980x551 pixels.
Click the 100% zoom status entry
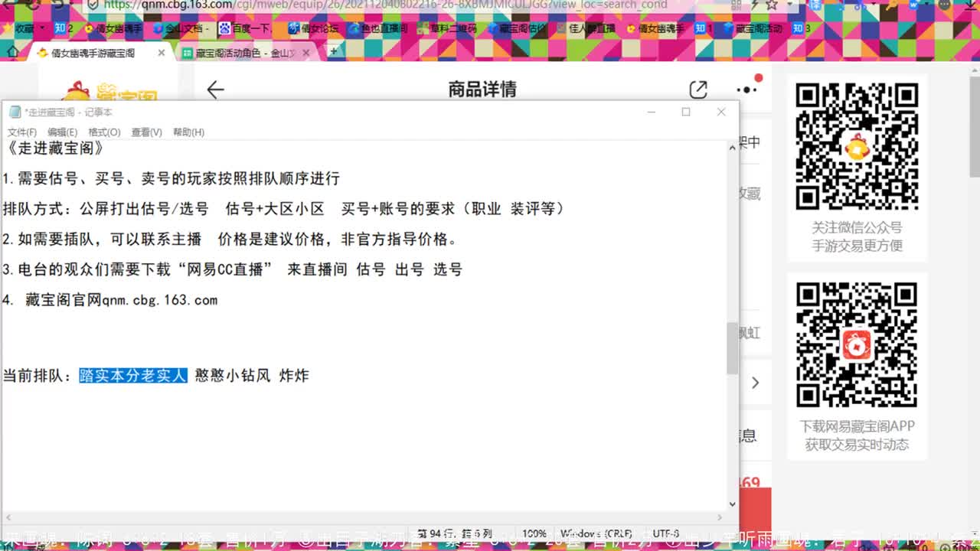pyautogui.click(x=534, y=533)
